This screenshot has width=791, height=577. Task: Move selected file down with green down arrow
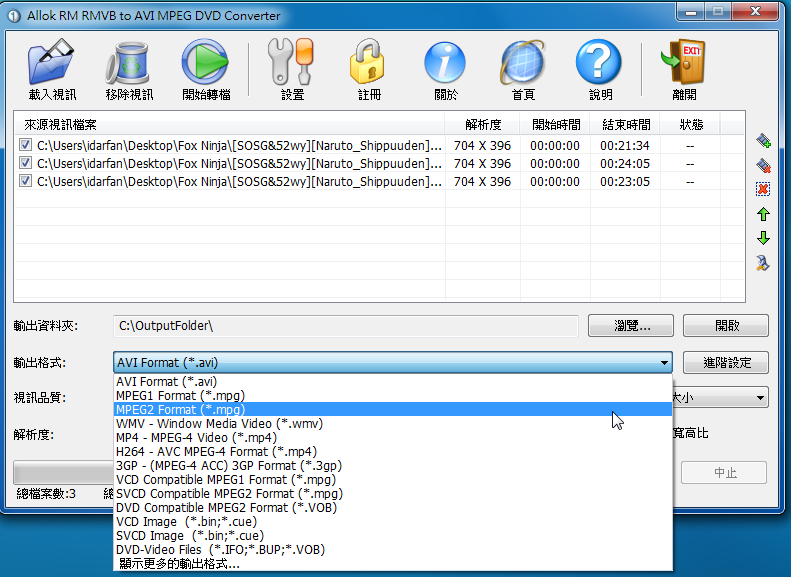coord(763,238)
